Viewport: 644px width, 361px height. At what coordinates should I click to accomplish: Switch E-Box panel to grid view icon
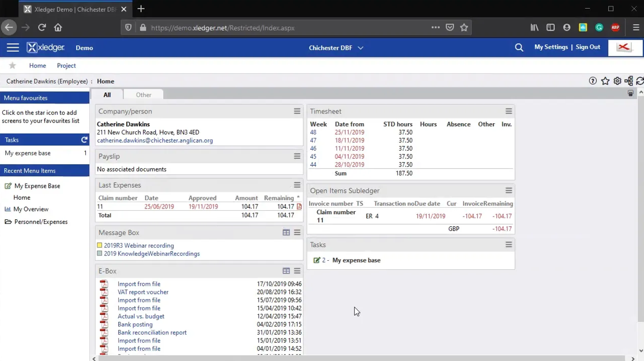pos(286,271)
